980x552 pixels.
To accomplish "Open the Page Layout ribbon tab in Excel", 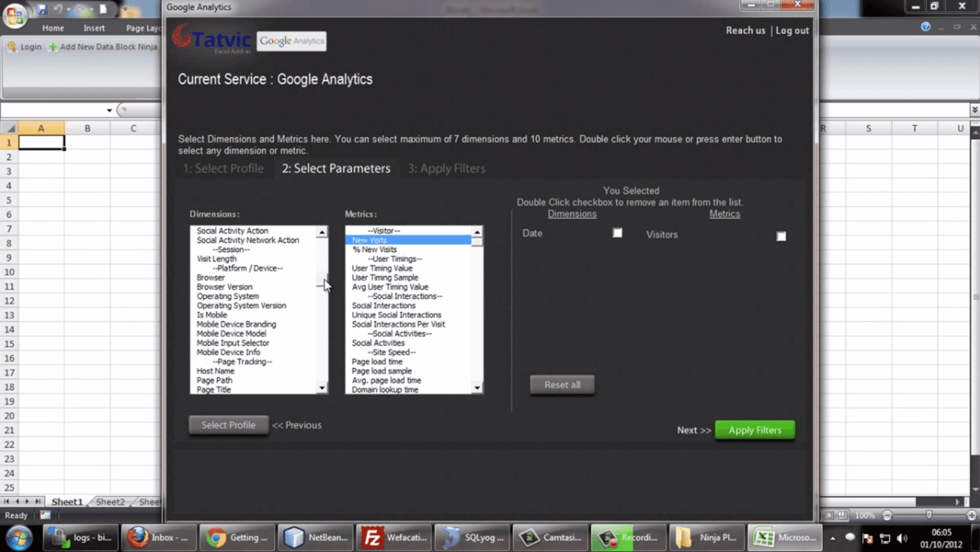I will [143, 28].
